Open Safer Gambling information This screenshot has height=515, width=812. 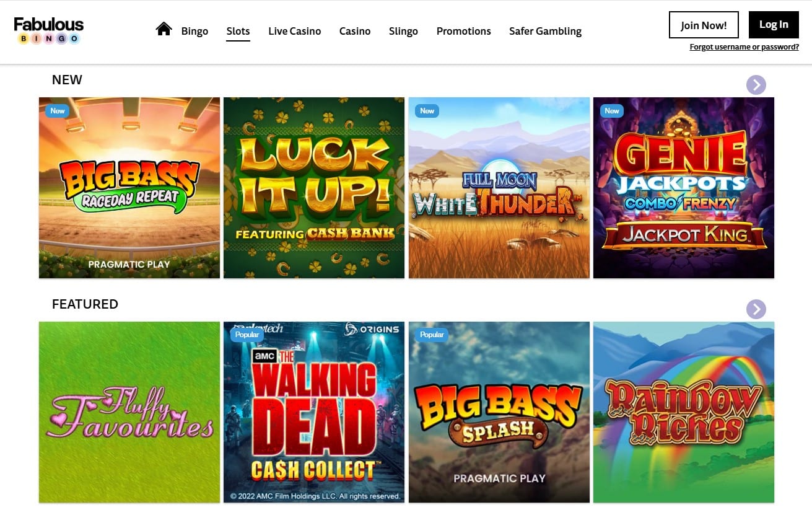[x=545, y=31]
